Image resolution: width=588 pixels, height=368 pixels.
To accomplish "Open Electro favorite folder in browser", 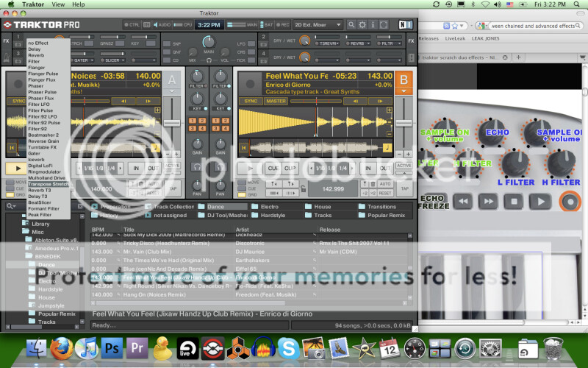I will (265, 207).
